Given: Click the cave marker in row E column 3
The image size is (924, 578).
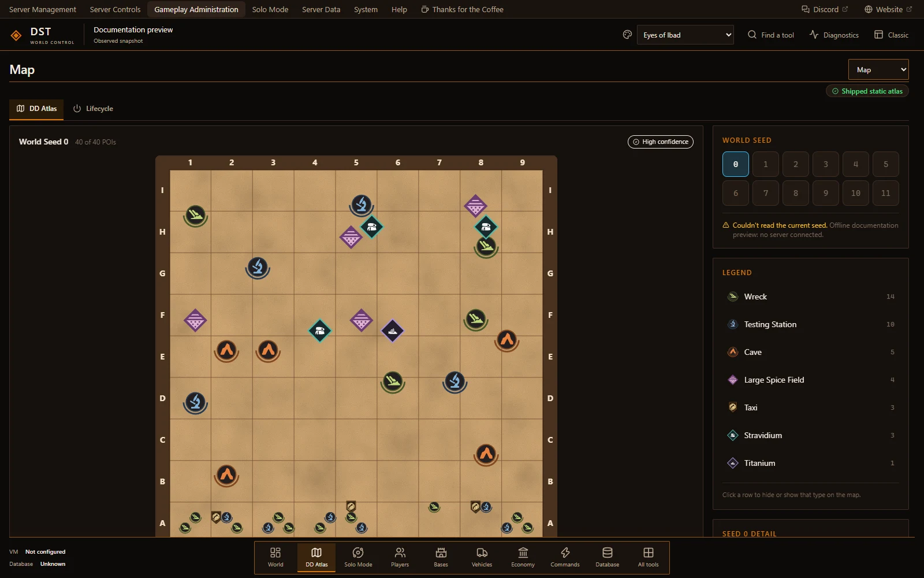Looking at the screenshot, I should click(268, 350).
